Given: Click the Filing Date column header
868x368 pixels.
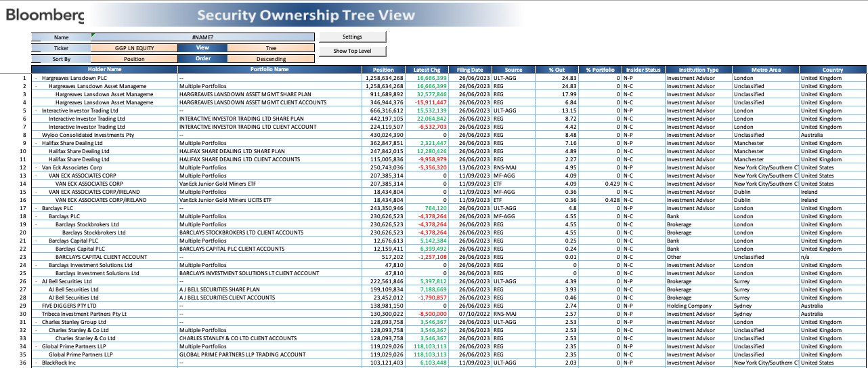Looking at the screenshot, I should tap(470, 70).
